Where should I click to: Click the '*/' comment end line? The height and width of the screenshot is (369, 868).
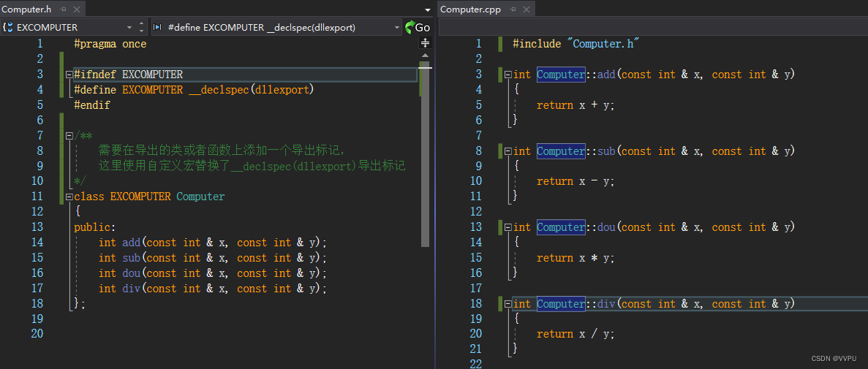point(80,181)
